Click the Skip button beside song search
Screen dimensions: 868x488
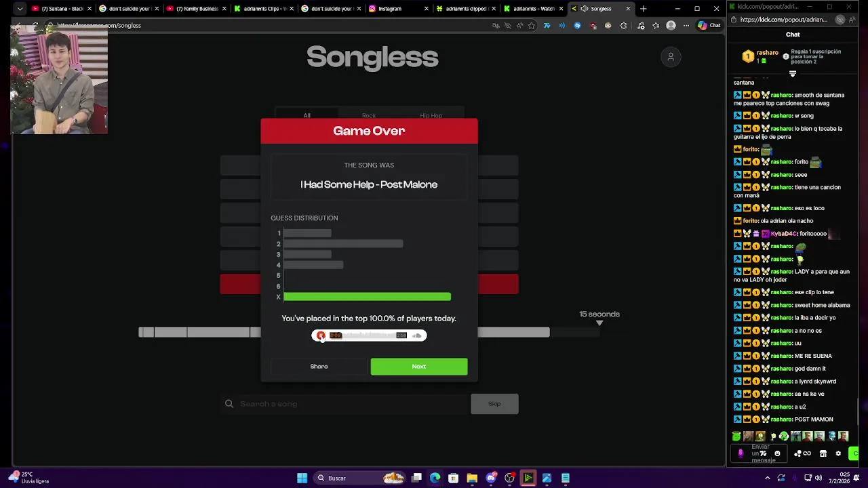494,404
